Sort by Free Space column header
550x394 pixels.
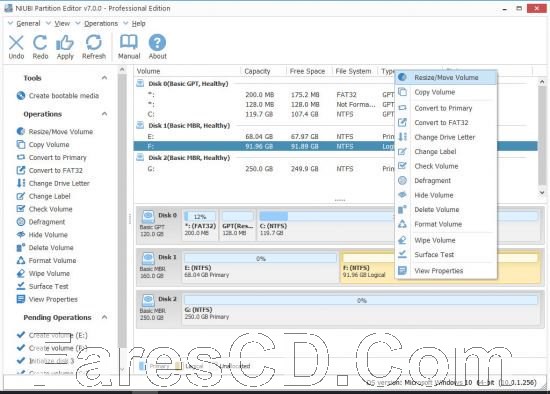coord(309,71)
